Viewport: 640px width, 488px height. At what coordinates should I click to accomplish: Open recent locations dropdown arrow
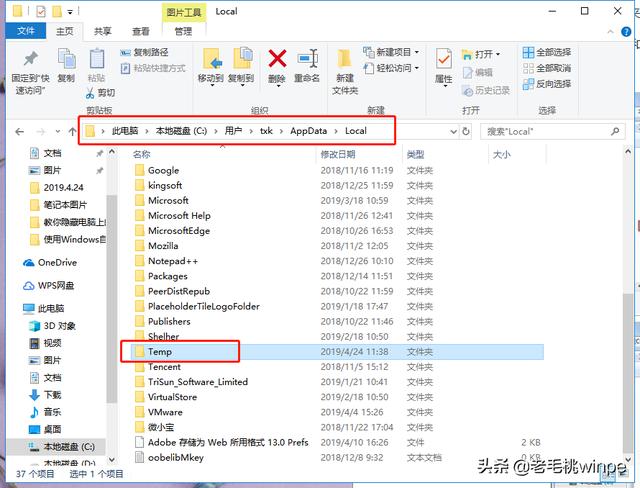coord(58,131)
